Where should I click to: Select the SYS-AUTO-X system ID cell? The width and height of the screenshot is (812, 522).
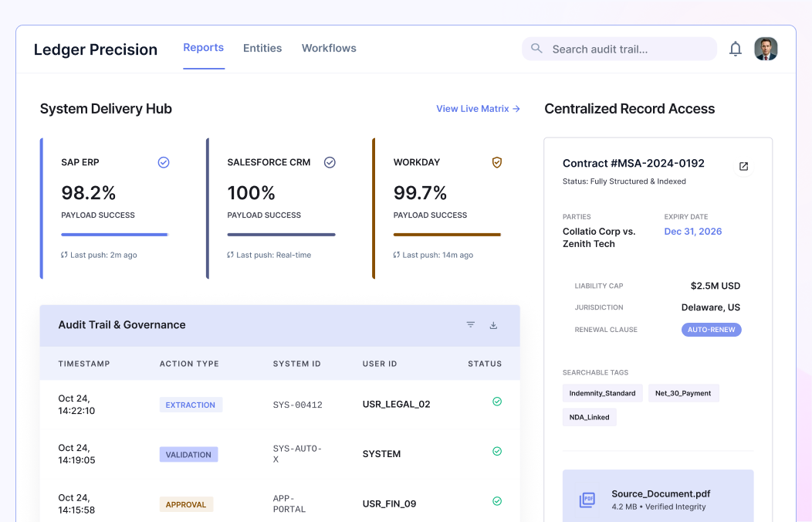(x=297, y=453)
